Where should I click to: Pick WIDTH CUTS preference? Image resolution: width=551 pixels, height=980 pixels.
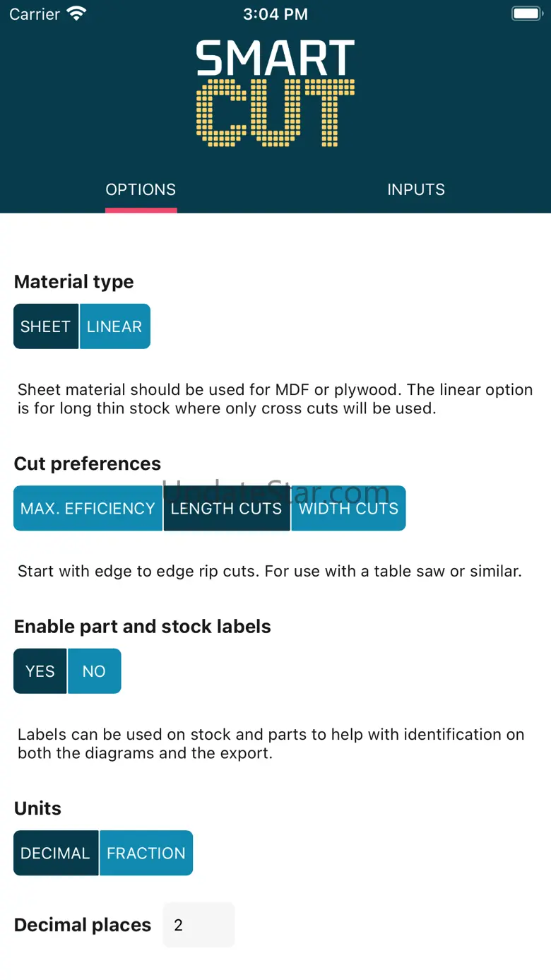coord(348,508)
